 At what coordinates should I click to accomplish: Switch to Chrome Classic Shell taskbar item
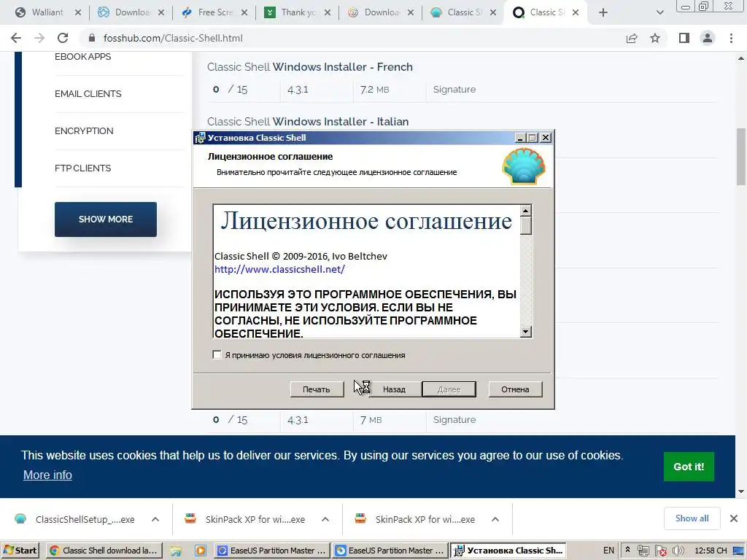pyautogui.click(x=104, y=551)
